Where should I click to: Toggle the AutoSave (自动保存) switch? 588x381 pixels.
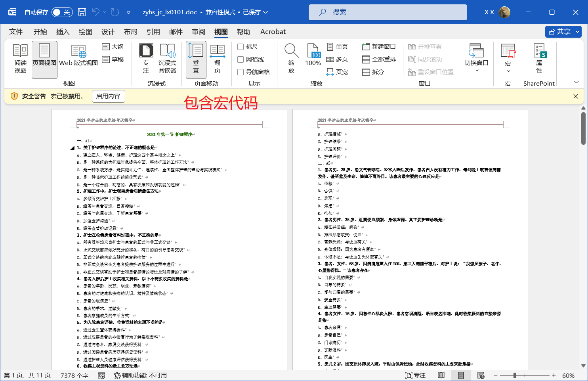[x=61, y=12]
